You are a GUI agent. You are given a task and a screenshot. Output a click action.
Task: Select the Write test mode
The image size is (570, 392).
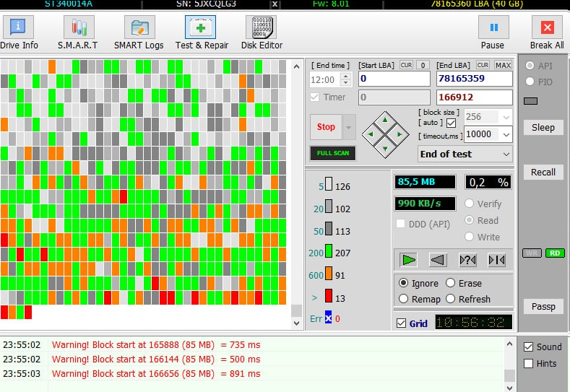[x=469, y=237]
